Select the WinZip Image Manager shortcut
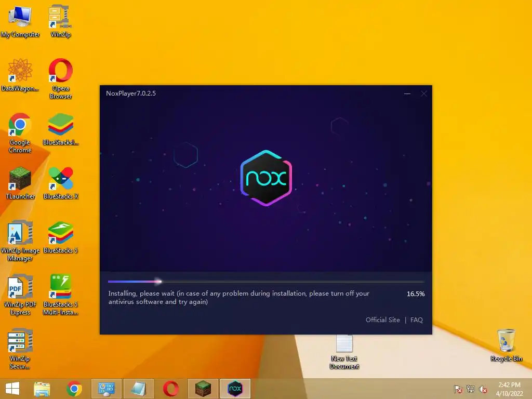The height and width of the screenshot is (399, 532). point(20,241)
